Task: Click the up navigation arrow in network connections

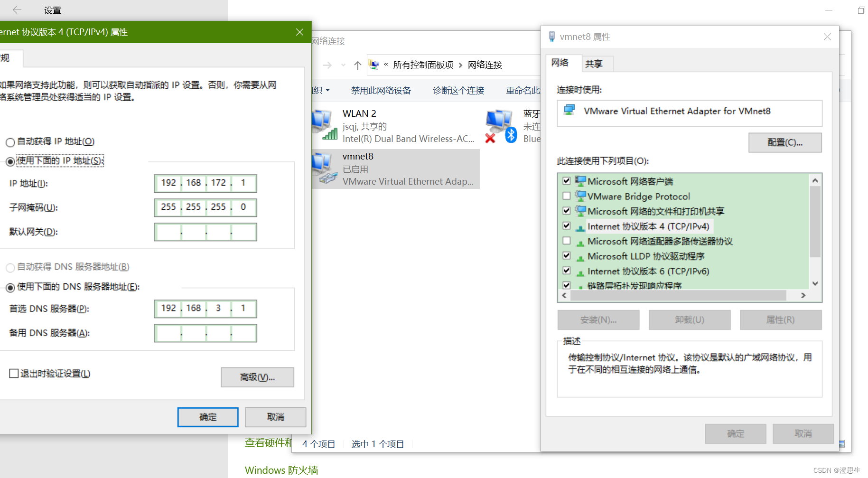Action: coord(357,65)
